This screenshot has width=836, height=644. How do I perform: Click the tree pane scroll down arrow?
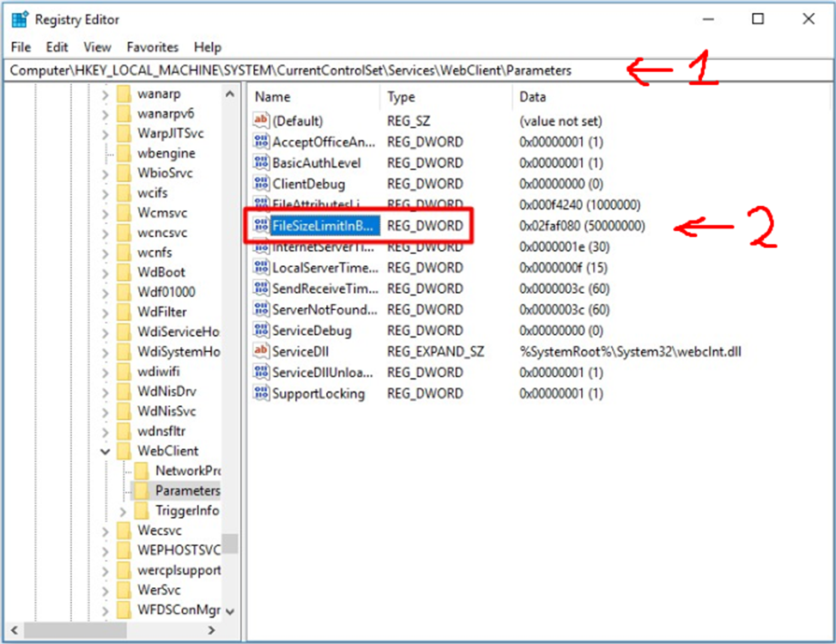tap(230, 611)
